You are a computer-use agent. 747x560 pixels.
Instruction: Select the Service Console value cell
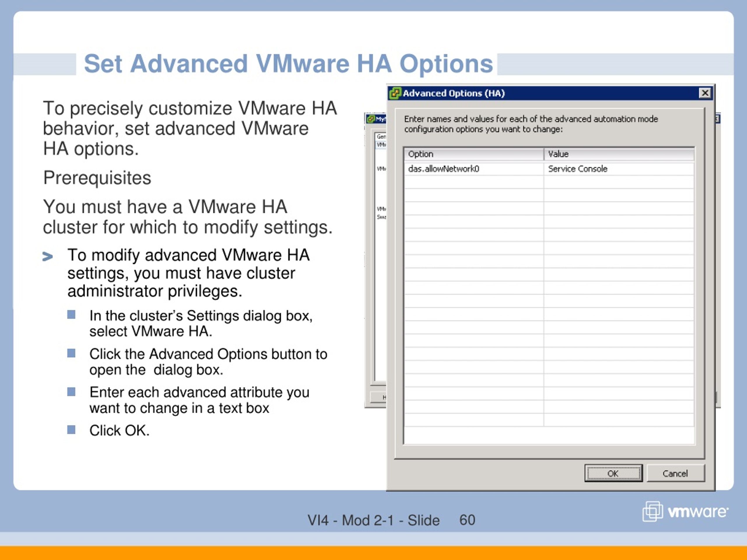coord(619,169)
